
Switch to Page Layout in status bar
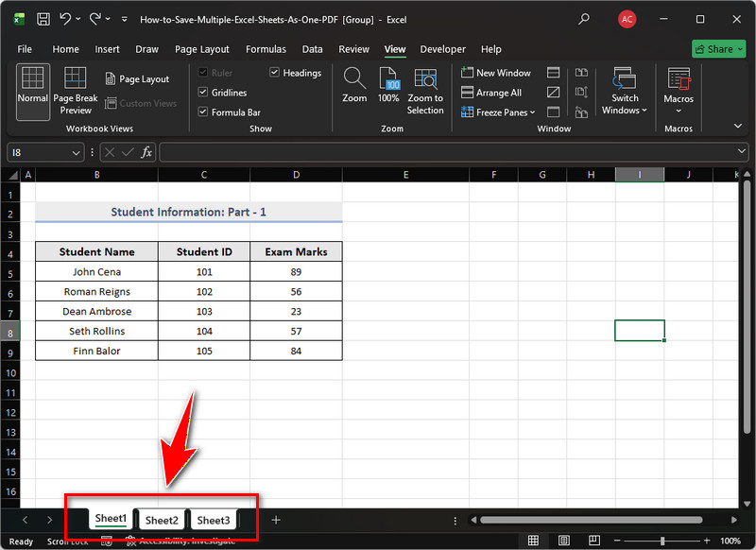pos(563,541)
